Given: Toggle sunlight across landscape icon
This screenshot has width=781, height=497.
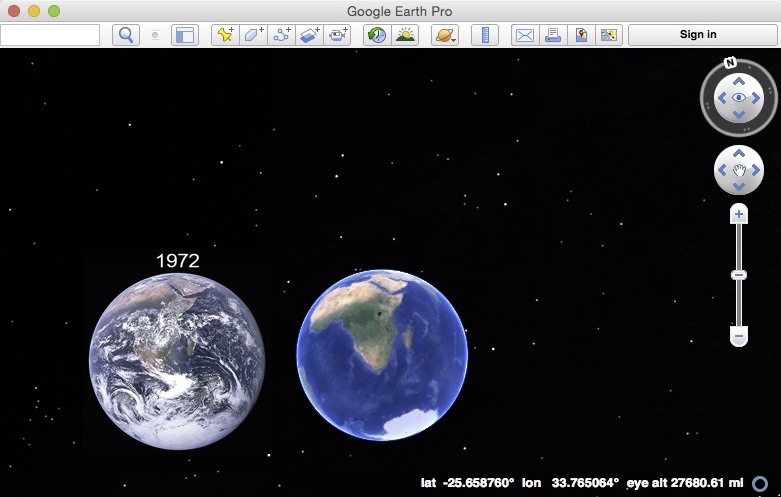Looking at the screenshot, I should 405,35.
